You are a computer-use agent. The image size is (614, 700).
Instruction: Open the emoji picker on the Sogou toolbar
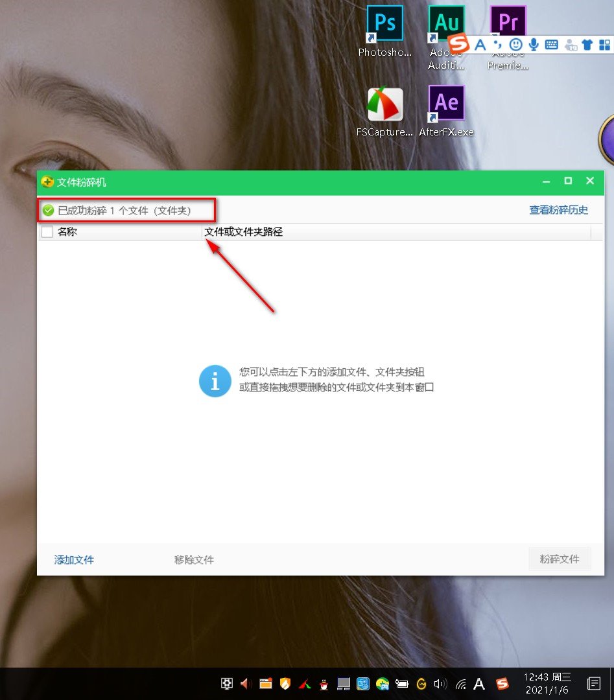[515, 44]
